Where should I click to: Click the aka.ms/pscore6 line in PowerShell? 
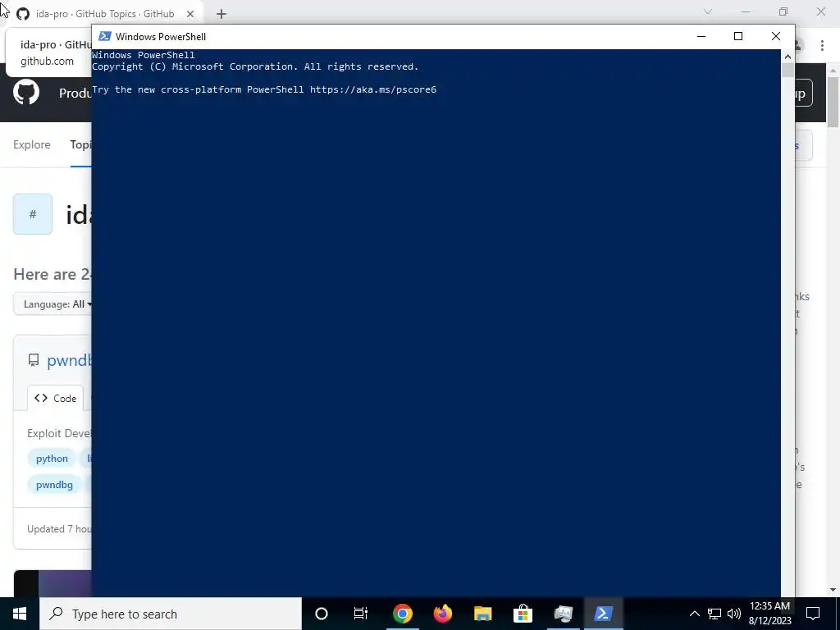pyautogui.click(x=264, y=89)
